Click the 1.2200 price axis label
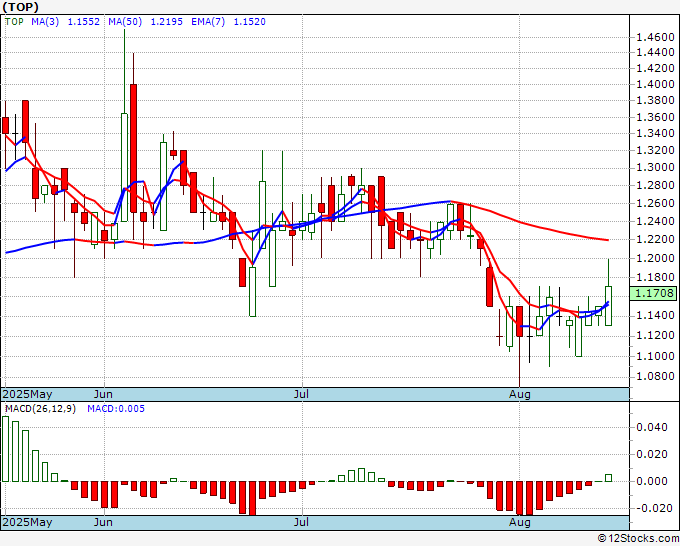Screen dimensions: 680x546 pyautogui.click(x=655, y=239)
